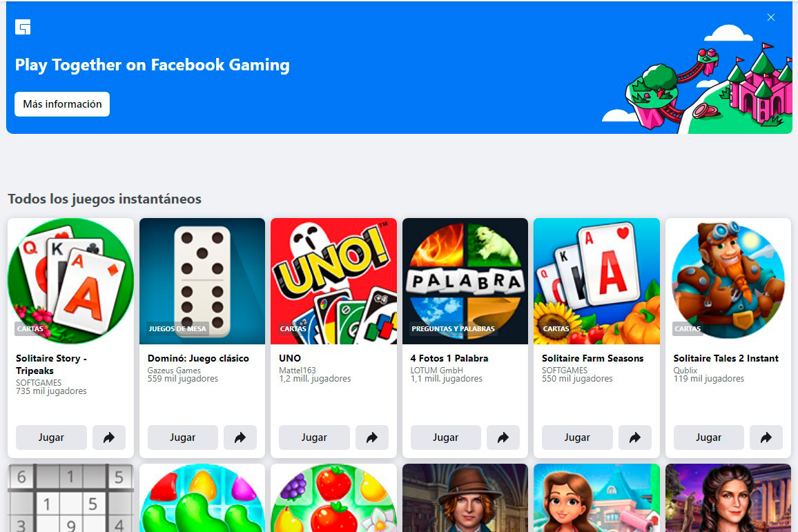Click the Facebook Gaming logo icon
This screenshot has height=532, width=798.
[x=23, y=27]
